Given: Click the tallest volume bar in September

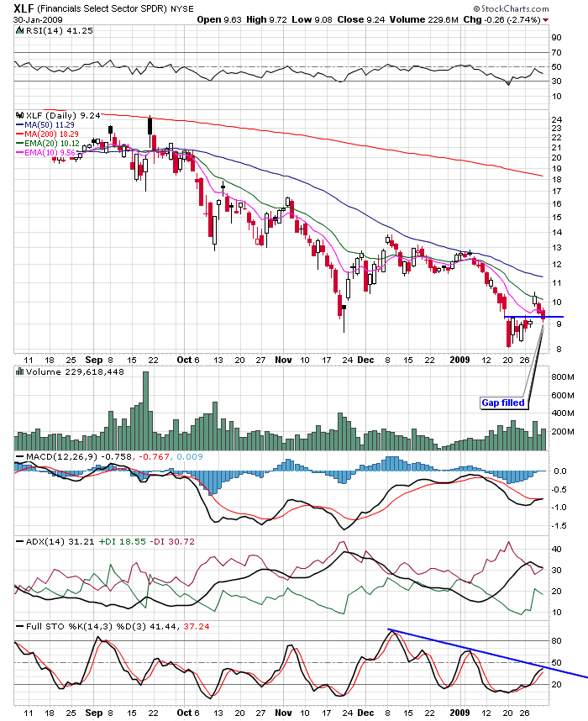Looking at the screenshot, I should (x=145, y=411).
